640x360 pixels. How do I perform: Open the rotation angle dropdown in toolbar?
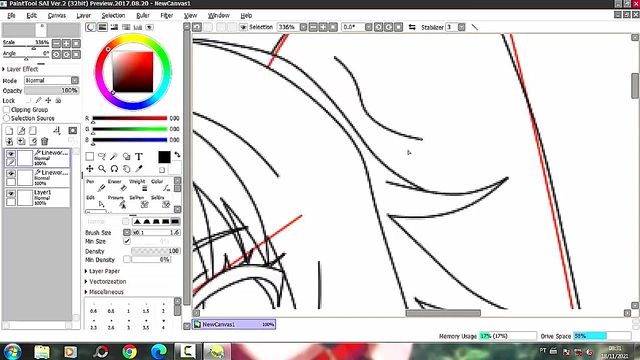click(x=369, y=27)
